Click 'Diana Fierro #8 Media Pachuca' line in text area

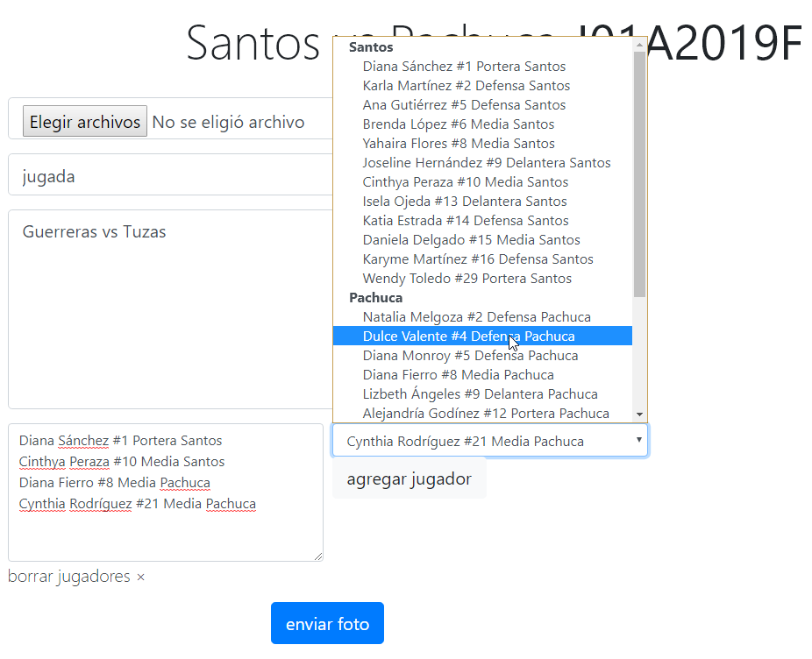click(x=115, y=483)
